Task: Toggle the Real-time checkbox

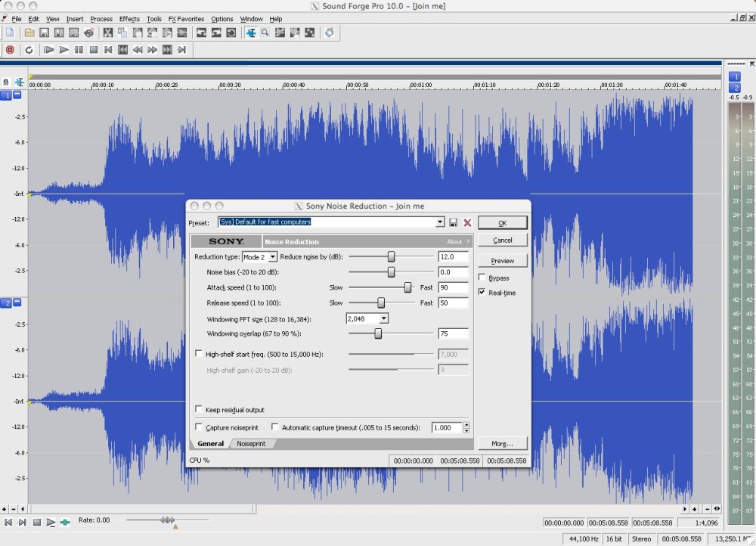Action: point(482,293)
